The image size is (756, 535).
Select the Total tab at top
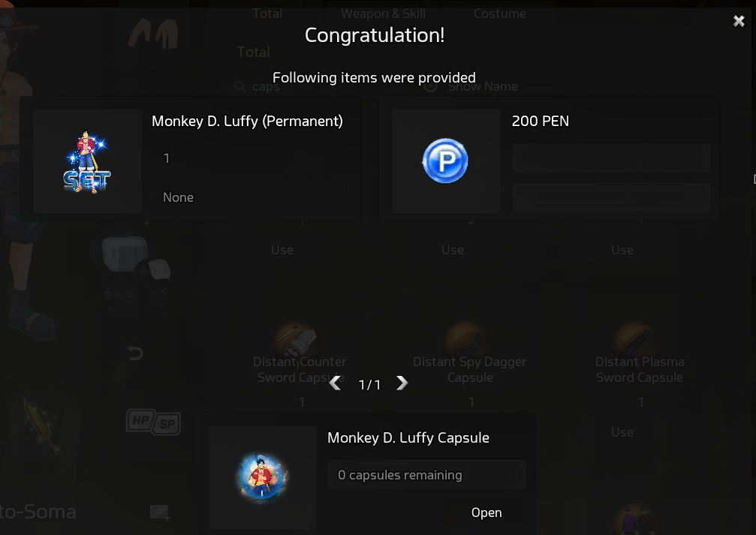tap(267, 14)
